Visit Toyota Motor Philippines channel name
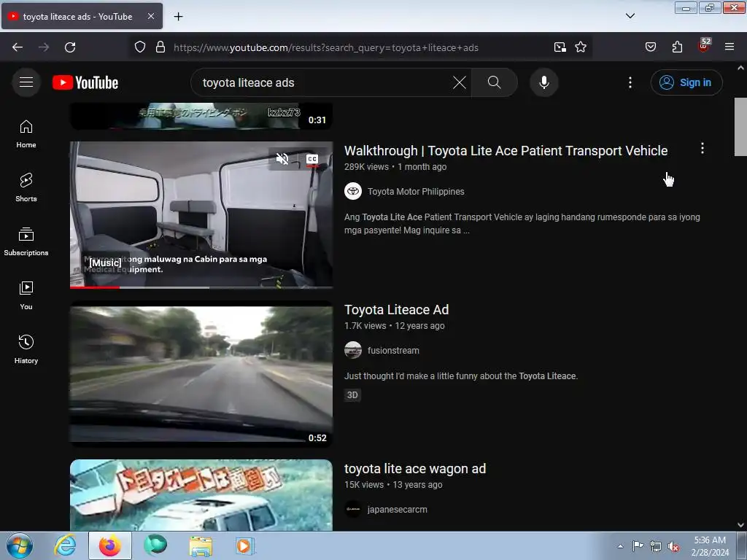 [x=415, y=192]
